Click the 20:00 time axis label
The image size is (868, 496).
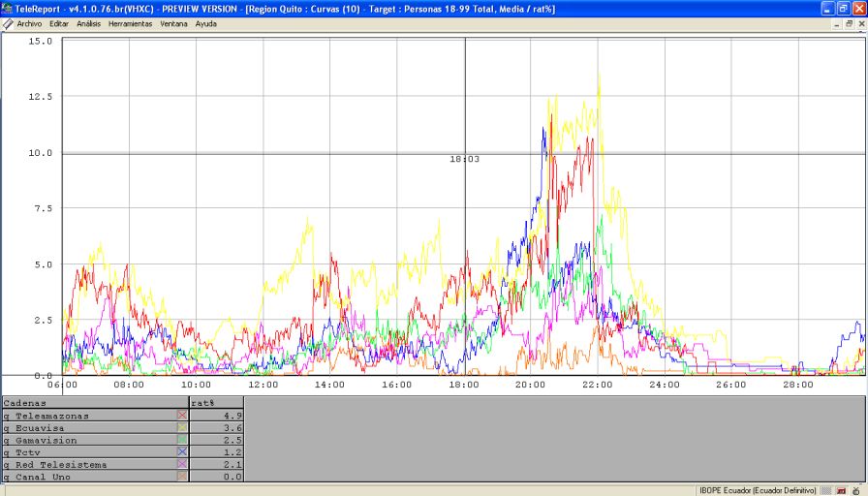[530, 385]
